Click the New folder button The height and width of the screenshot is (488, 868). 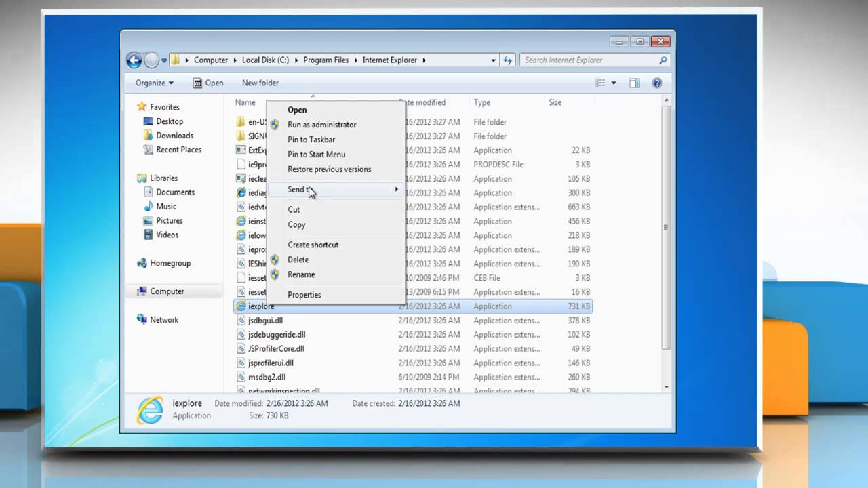click(260, 83)
